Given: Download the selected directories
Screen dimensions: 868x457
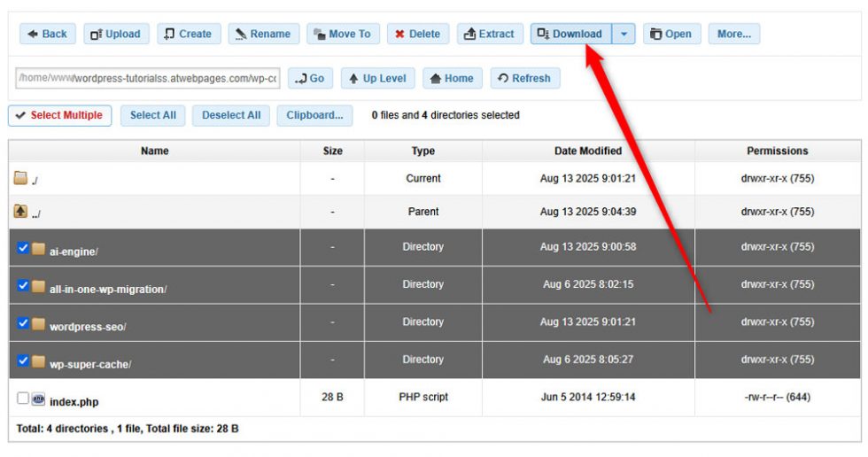Looking at the screenshot, I should (x=570, y=34).
